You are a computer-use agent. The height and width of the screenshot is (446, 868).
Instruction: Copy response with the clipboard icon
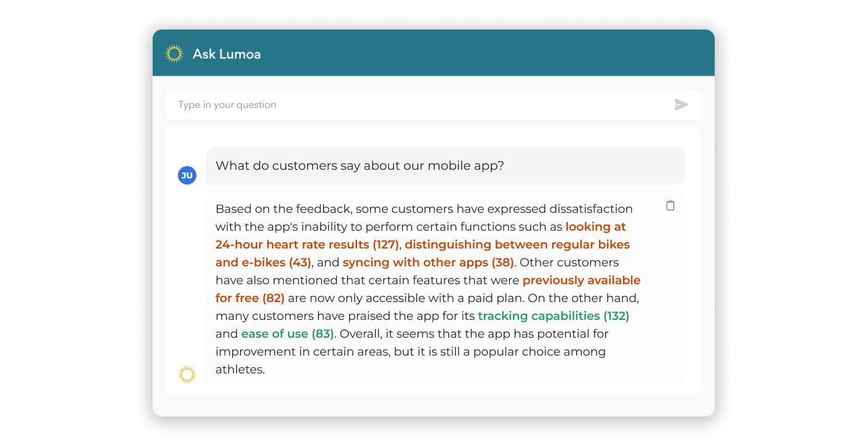tap(670, 205)
